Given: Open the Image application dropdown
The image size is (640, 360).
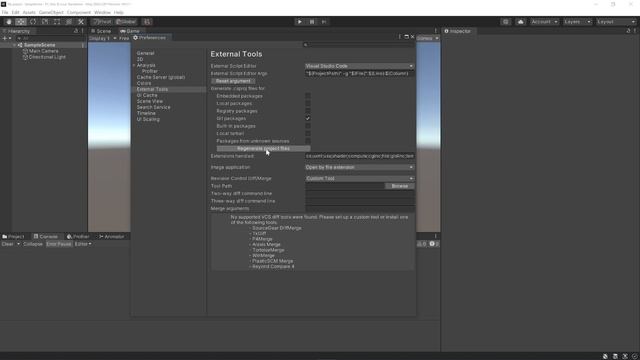Looking at the screenshot, I should pos(359,167).
